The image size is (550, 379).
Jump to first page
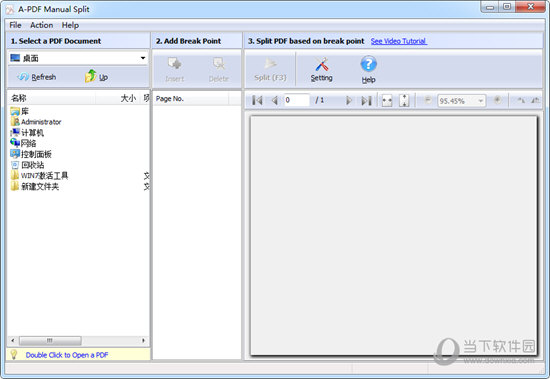click(x=257, y=101)
